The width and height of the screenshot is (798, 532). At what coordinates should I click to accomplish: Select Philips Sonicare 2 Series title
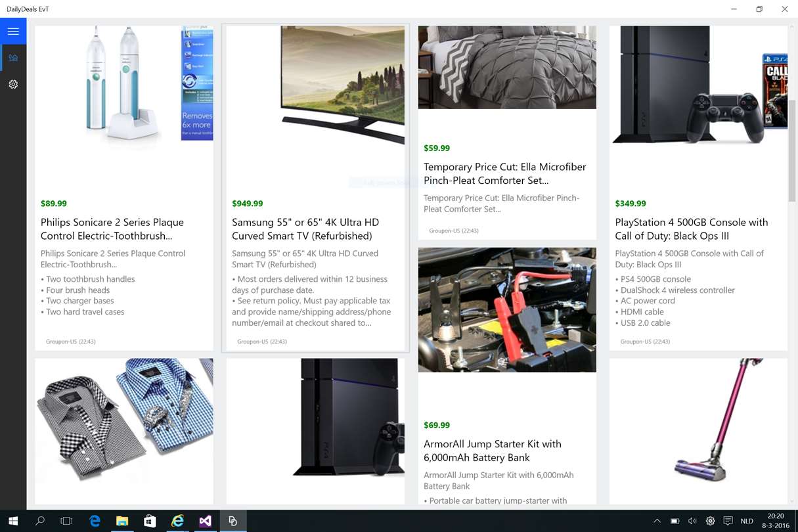coord(112,229)
